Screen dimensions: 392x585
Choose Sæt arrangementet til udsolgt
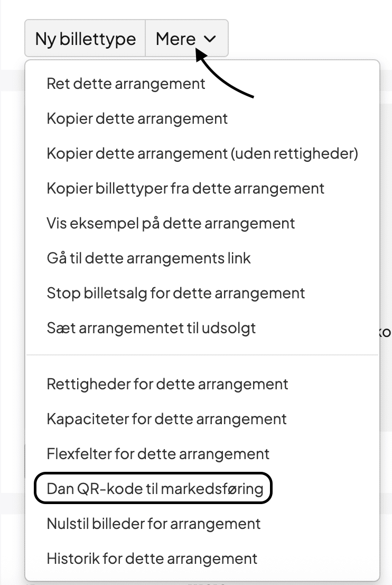tap(151, 328)
